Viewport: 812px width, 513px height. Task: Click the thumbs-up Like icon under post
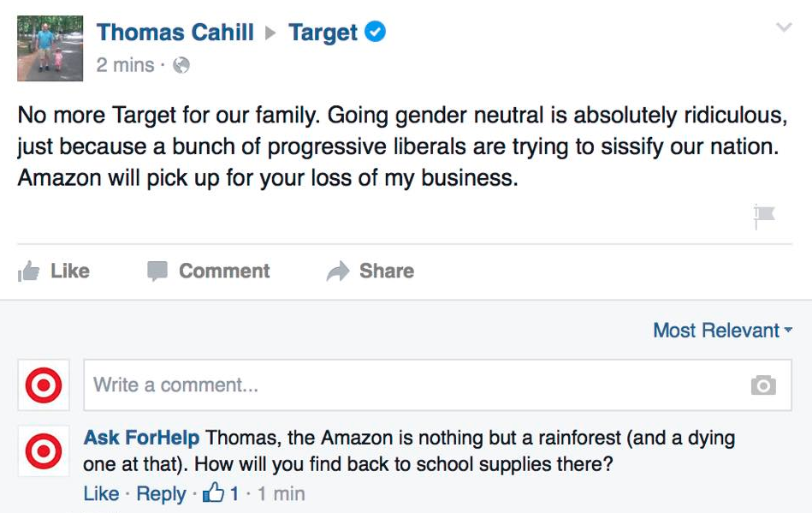[28, 271]
